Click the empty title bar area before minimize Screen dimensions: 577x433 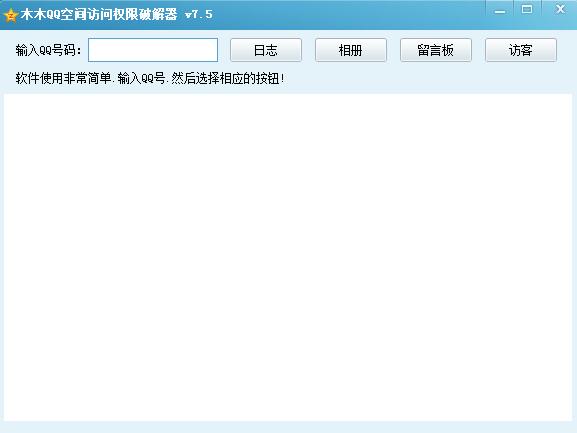[x=350, y=14]
